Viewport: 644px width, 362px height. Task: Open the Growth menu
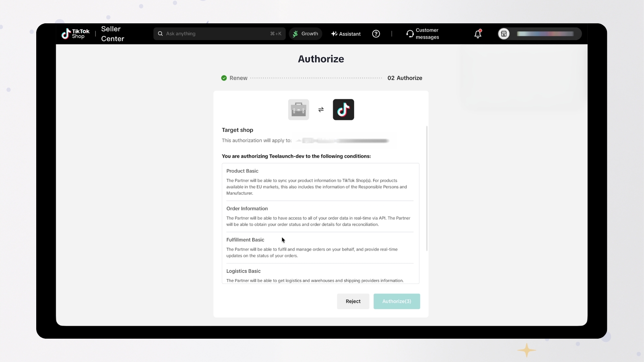305,34
